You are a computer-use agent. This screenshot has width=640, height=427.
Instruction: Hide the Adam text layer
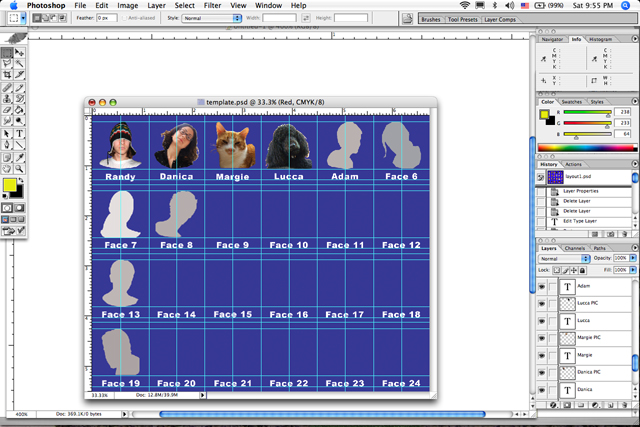[x=542, y=287]
